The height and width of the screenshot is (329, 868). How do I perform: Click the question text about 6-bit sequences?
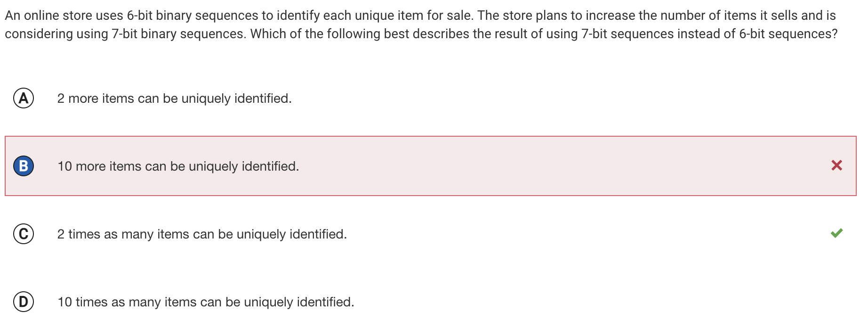pos(421,25)
